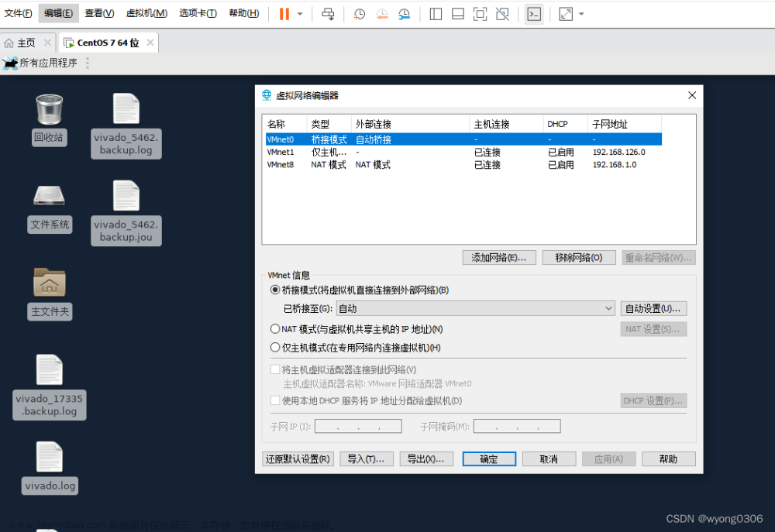The image size is (775, 532).
Task: Select the VMnet0 row in the network list
Action: [463, 139]
